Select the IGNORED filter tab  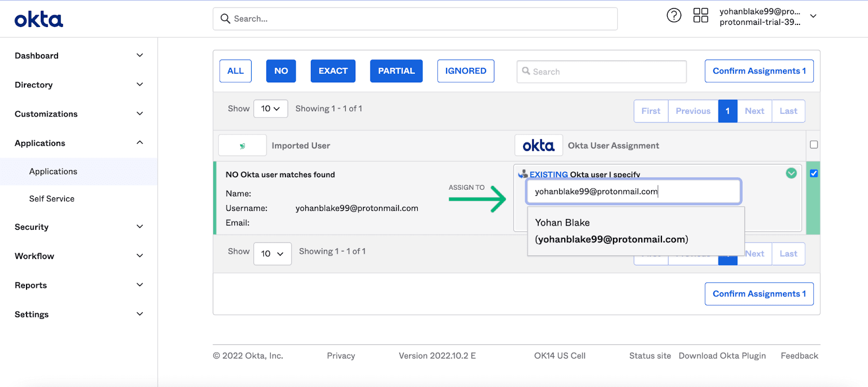[465, 71]
